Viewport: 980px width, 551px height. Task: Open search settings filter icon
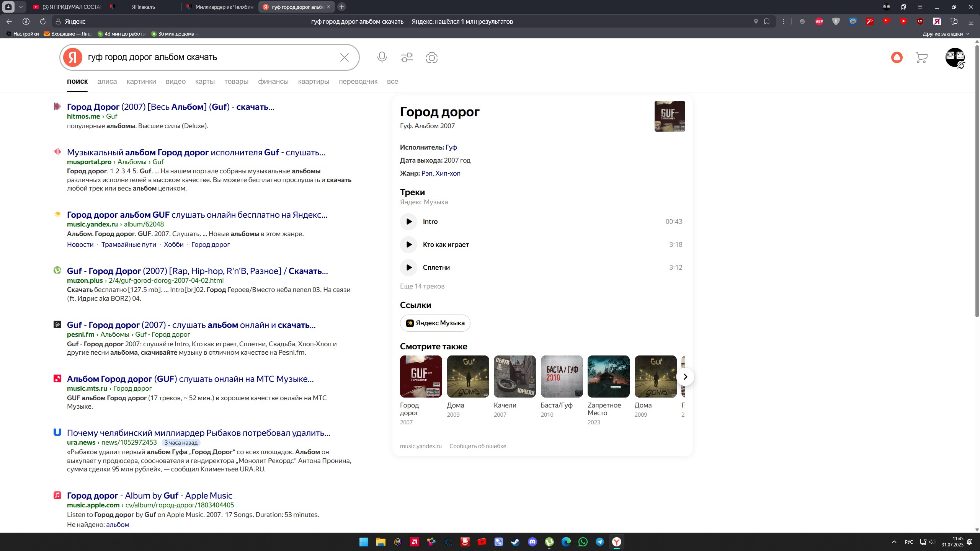point(407,57)
